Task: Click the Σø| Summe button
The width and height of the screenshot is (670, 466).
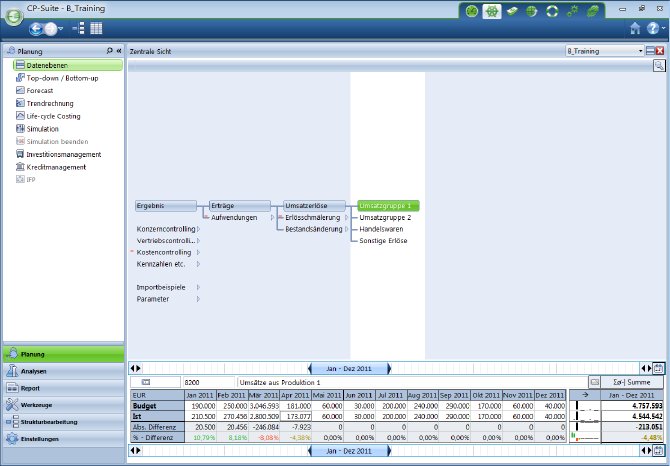Action: (632, 382)
